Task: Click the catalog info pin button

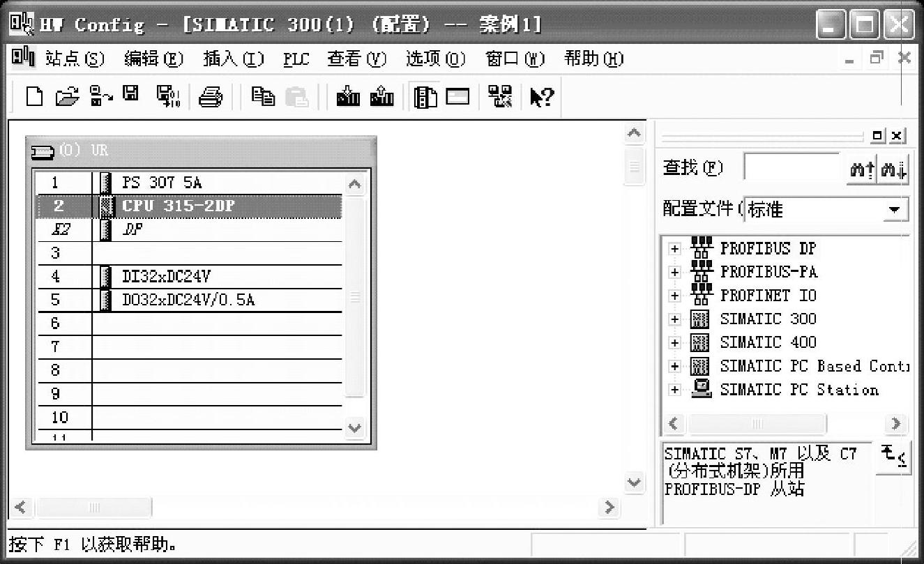Action: coord(893,457)
